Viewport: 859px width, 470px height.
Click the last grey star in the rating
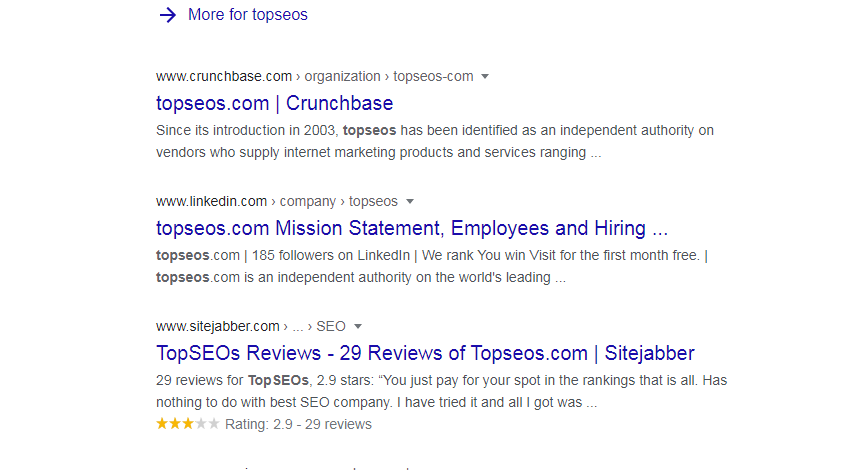tap(213, 424)
